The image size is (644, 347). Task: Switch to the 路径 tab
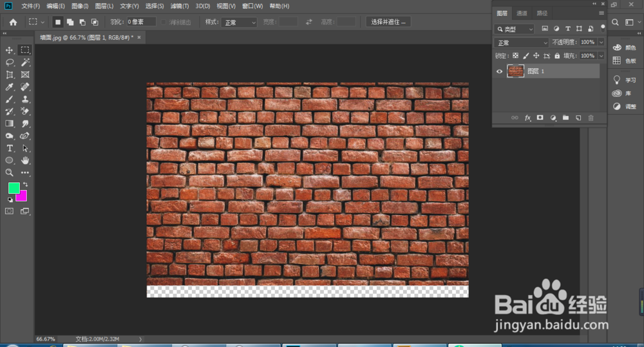(542, 13)
